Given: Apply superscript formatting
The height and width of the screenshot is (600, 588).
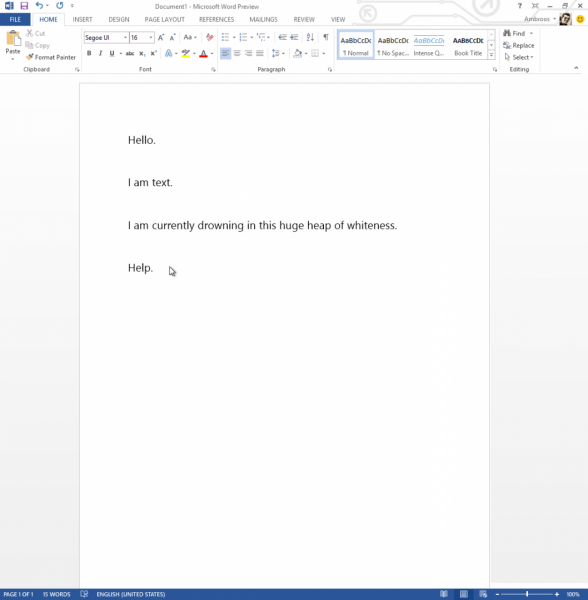Looking at the screenshot, I should [153, 54].
